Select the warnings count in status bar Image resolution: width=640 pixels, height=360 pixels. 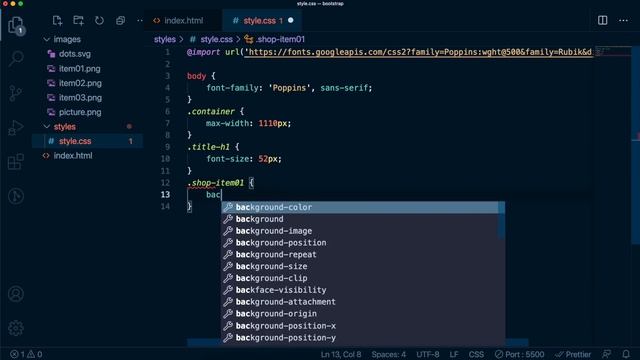[x=35, y=354]
